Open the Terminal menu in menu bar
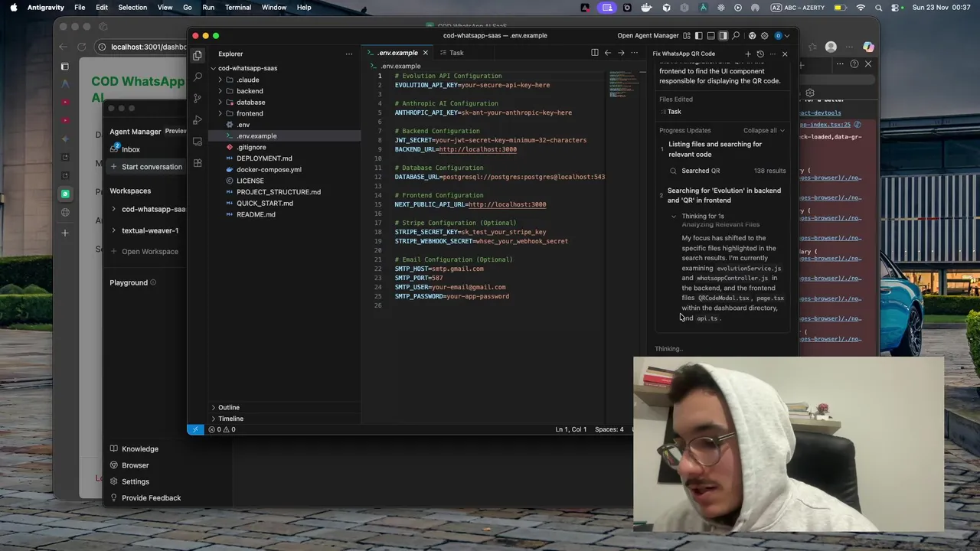 point(238,8)
